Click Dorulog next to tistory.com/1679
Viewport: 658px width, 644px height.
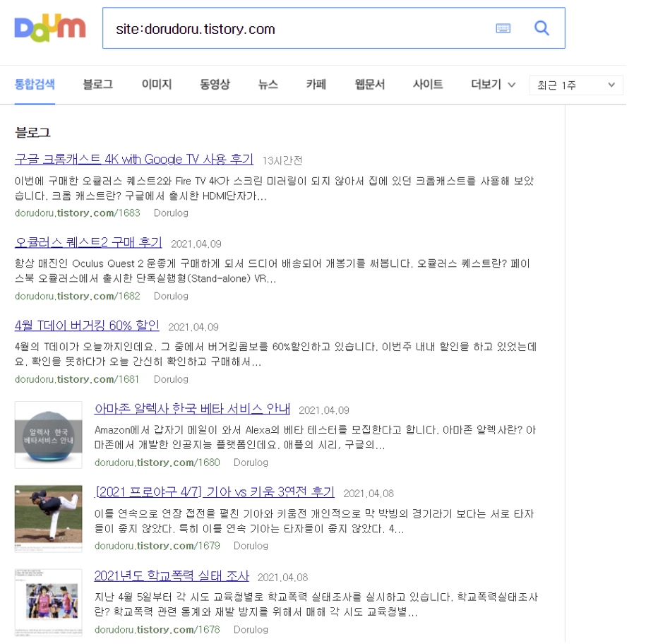[x=251, y=546]
